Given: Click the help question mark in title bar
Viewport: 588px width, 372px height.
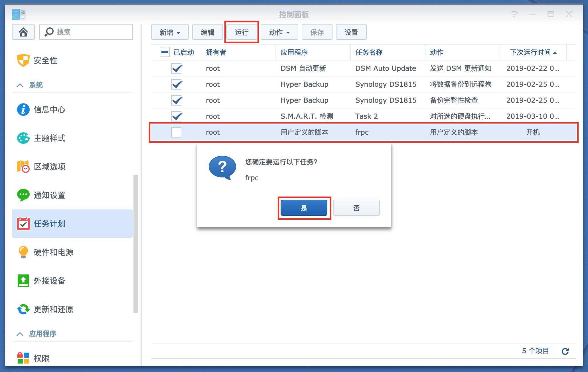Looking at the screenshot, I should point(514,14).
